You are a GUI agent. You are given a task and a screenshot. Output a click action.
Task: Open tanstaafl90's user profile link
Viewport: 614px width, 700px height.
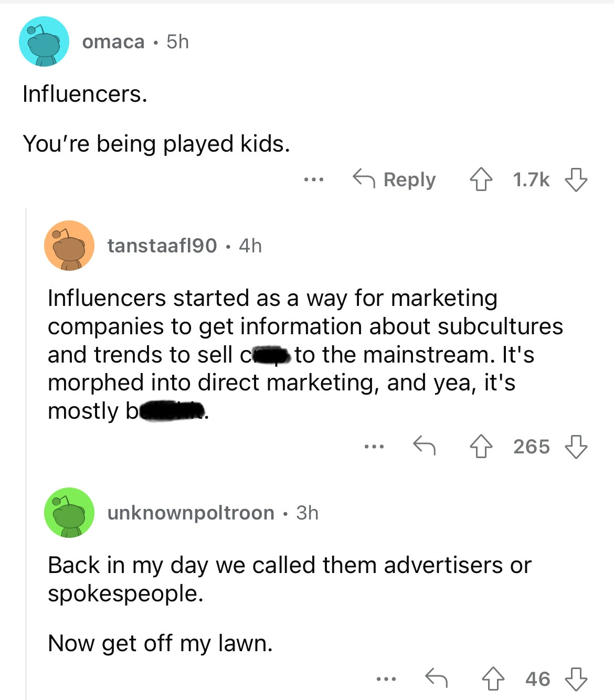tap(162, 246)
